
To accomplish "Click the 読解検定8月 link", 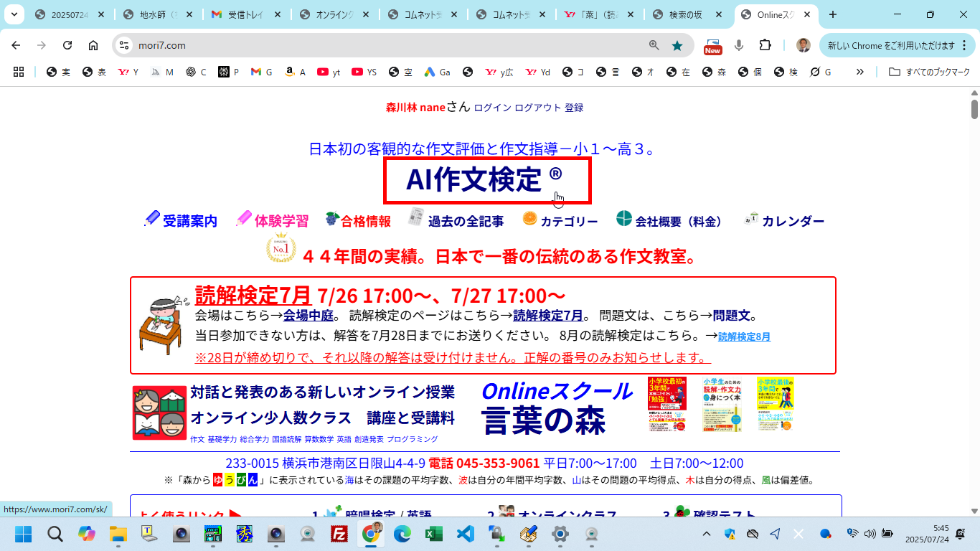I will click(744, 336).
